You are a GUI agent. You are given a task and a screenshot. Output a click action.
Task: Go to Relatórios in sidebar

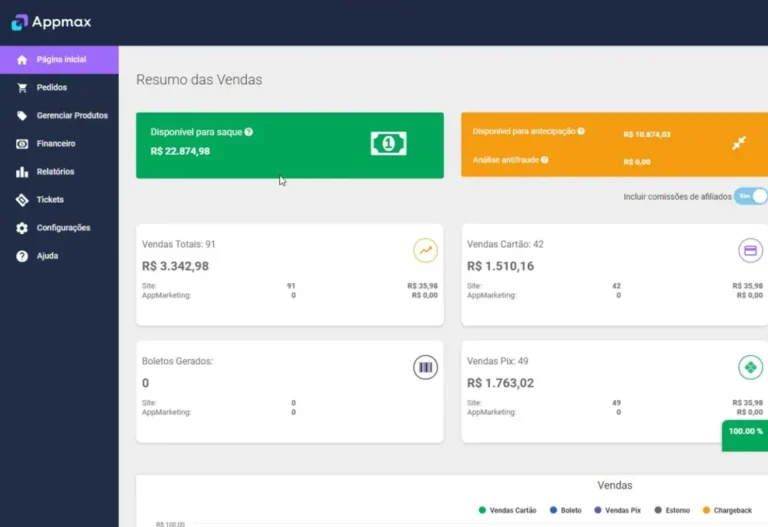click(55, 172)
